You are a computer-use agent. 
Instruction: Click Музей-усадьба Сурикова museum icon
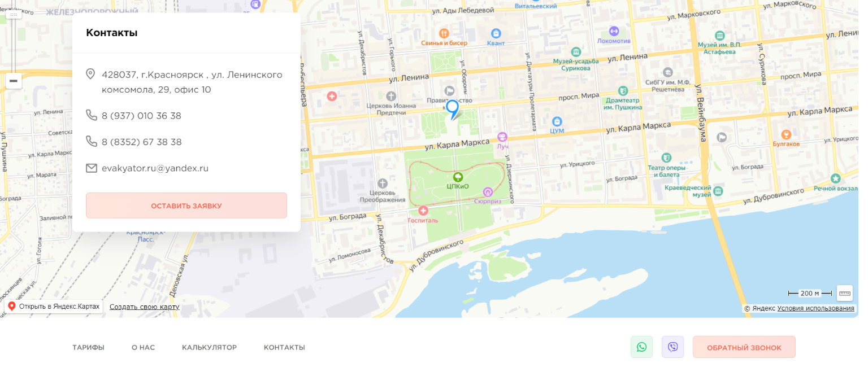click(576, 51)
